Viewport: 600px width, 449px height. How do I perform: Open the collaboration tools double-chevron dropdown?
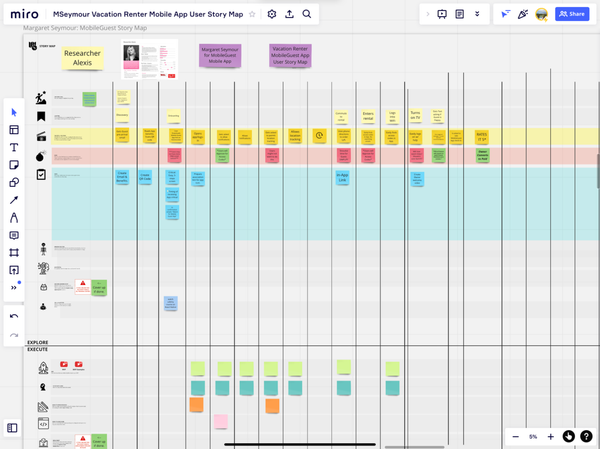[477, 15]
